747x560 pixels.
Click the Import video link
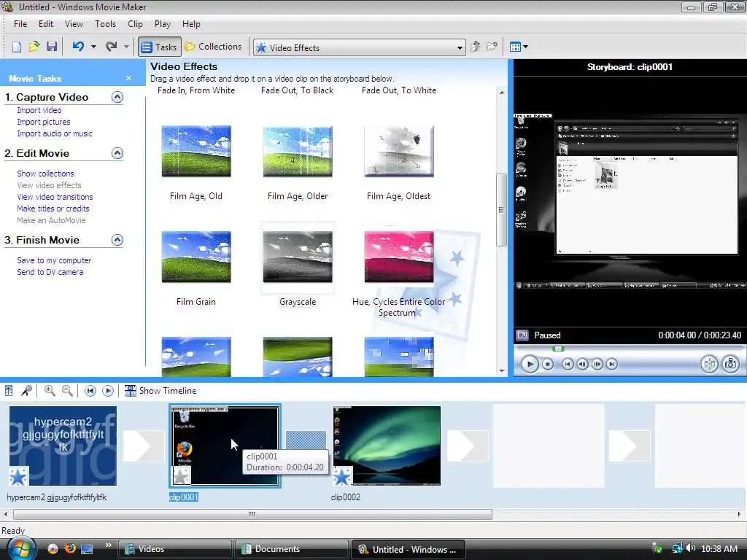39,110
